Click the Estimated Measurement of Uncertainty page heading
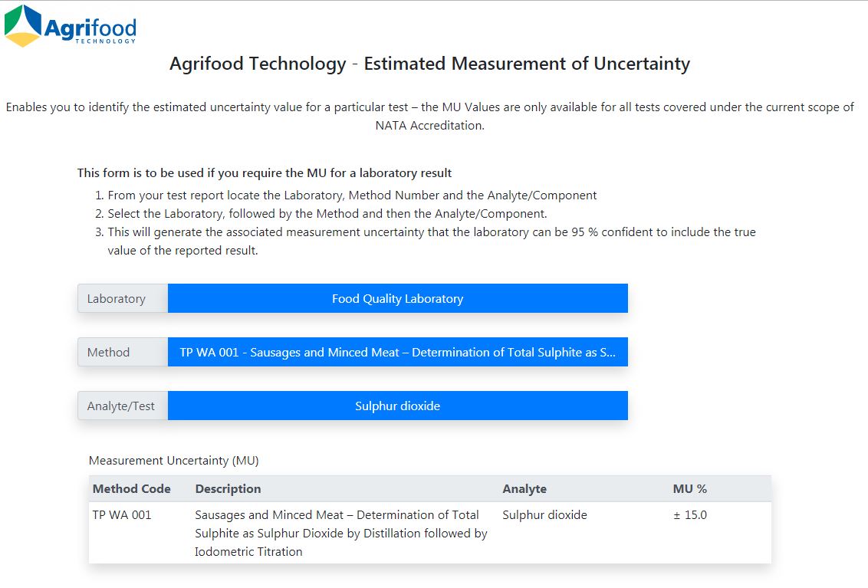 429,64
